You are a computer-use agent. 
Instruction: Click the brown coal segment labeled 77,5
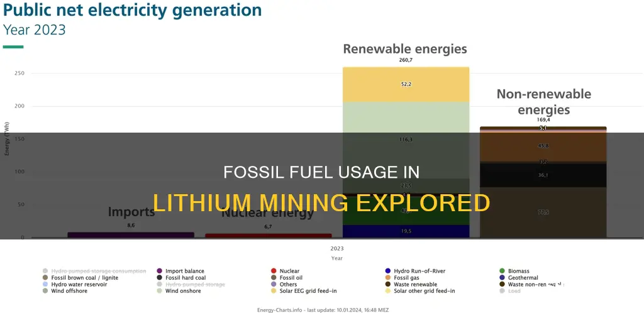tap(543, 212)
